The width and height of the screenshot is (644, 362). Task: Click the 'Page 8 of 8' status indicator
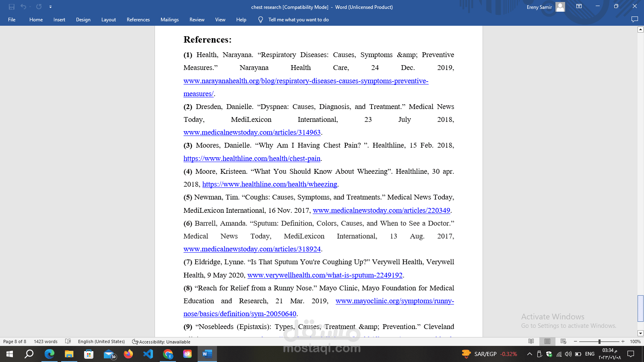coord(15,341)
